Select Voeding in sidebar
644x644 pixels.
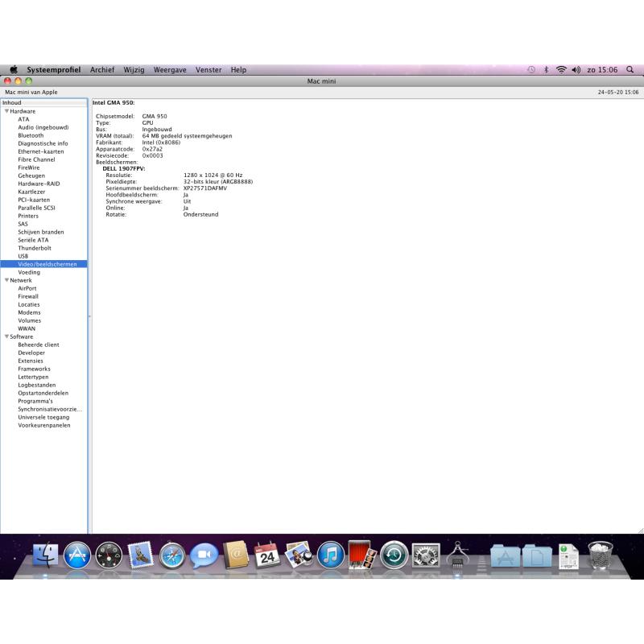(x=29, y=272)
